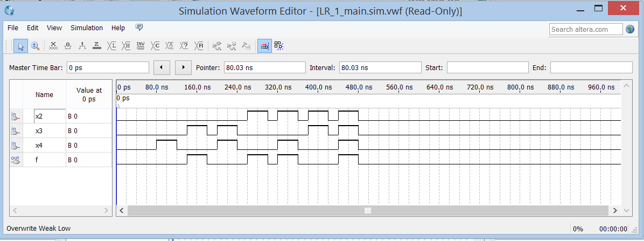Open Count Value (C) tool
Viewport: 644px width, 241px height.
[x=155, y=46]
